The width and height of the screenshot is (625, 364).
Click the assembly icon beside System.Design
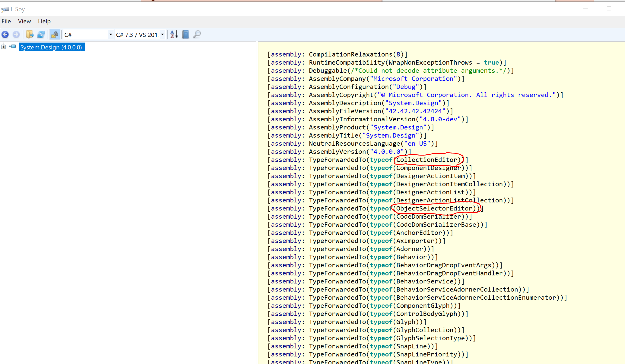pos(13,47)
